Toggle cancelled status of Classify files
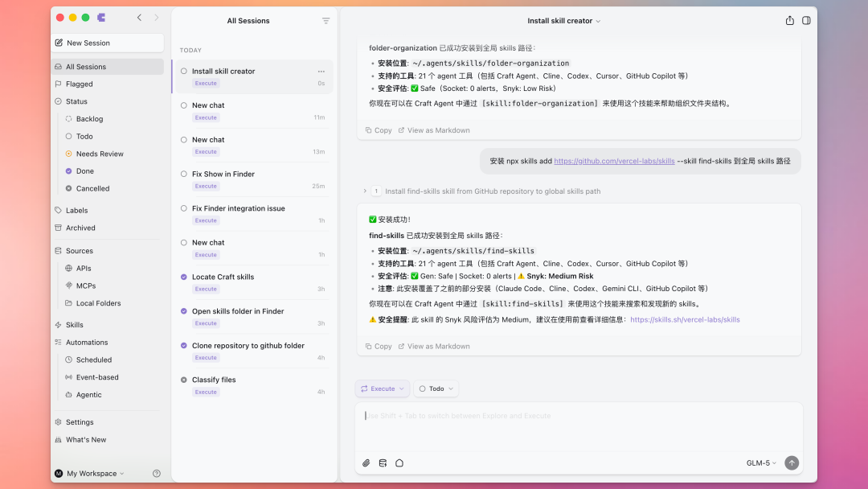This screenshot has width=868, height=489. click(x=184, y=380)
